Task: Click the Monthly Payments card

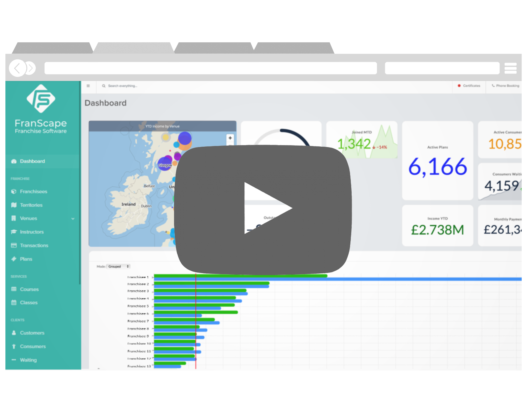Action: pyautogui.click(x=500, y=226)
